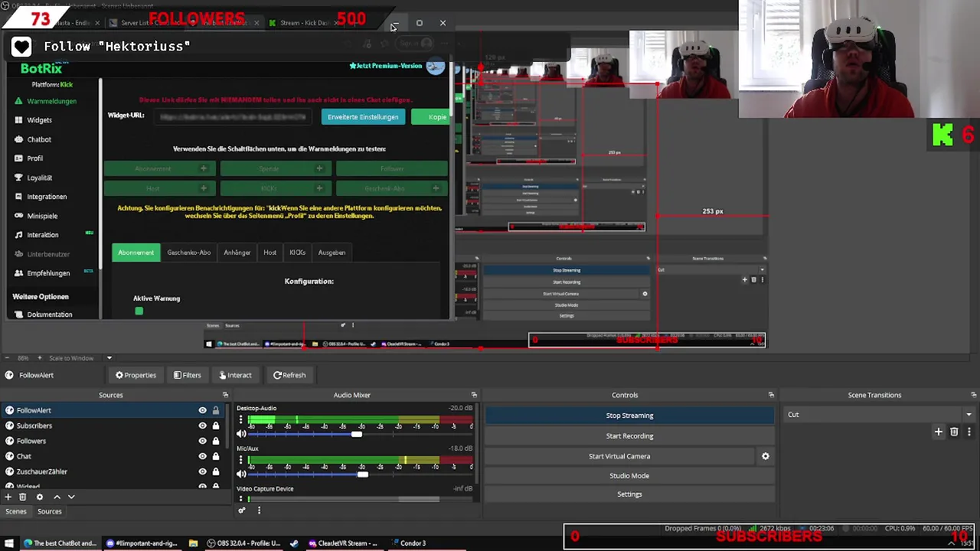Toggle Aktive Warnung green checkbox
Image resolution: width=980 pixels, height=551 pixels.
pos(139,311)
